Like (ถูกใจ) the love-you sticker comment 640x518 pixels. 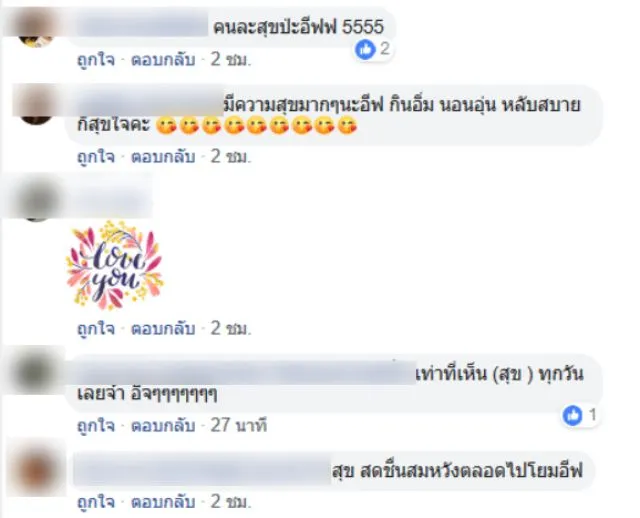click(x=96, y=329)
